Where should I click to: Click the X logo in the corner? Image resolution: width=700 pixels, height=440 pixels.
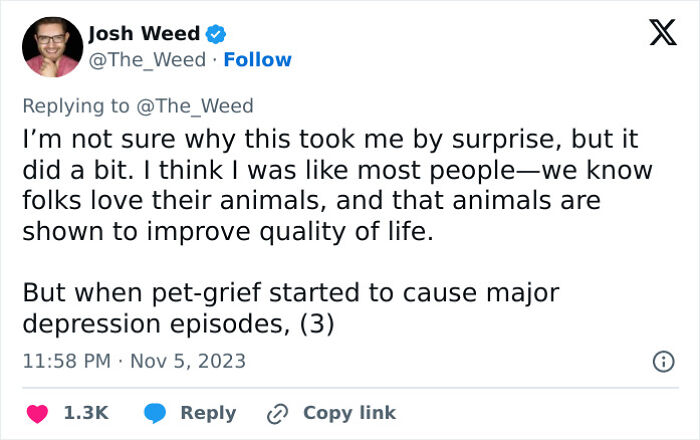[x=656, y=35]
